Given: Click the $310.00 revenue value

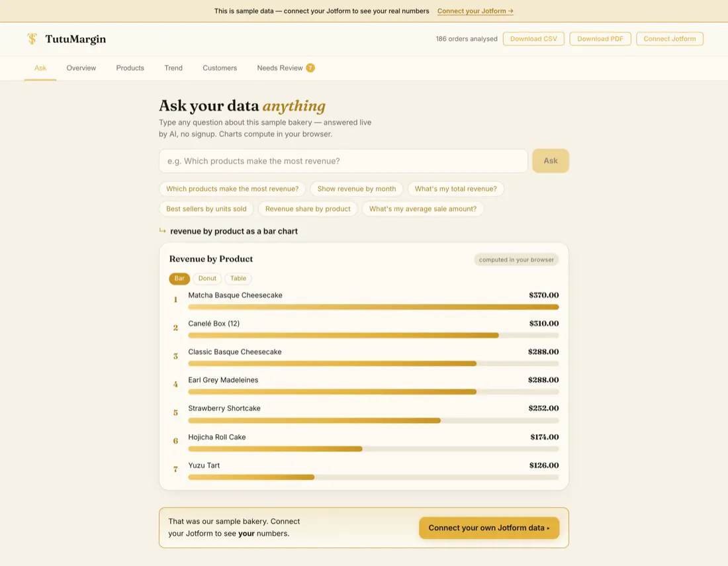Looking at the screenshot, I should (543, 324).
